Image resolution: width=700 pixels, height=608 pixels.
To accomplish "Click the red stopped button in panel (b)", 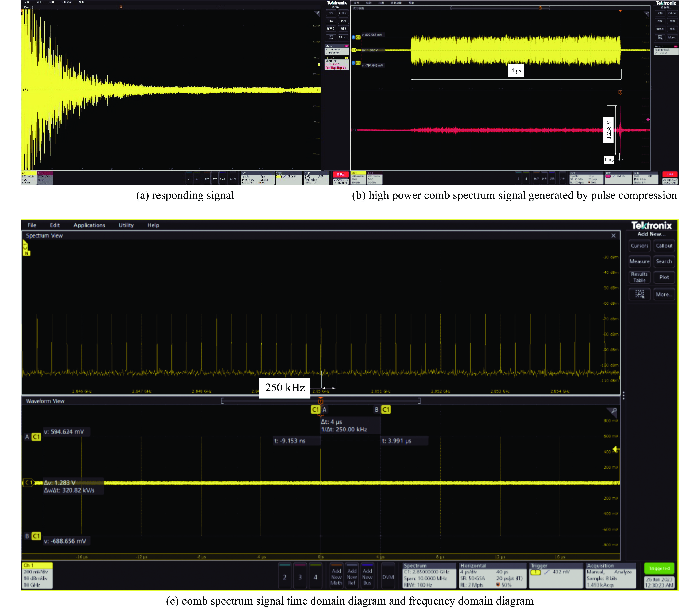I will tap(670, 174).
